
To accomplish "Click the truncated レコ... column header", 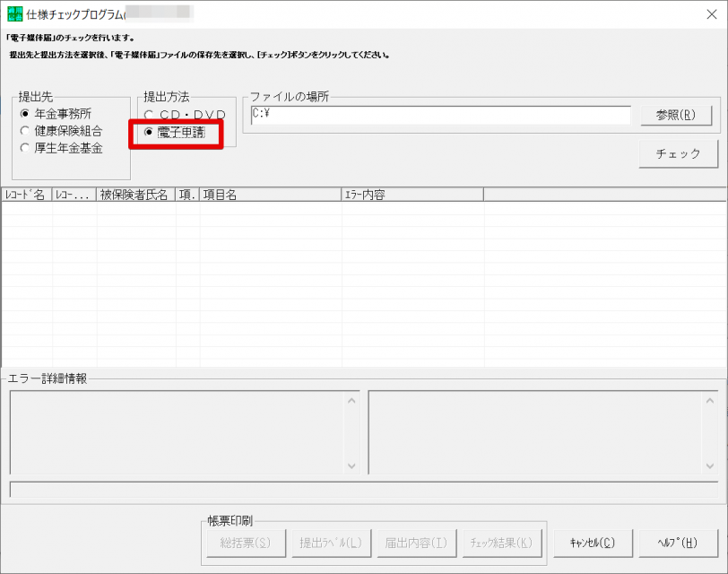I will tap(74, 195).
